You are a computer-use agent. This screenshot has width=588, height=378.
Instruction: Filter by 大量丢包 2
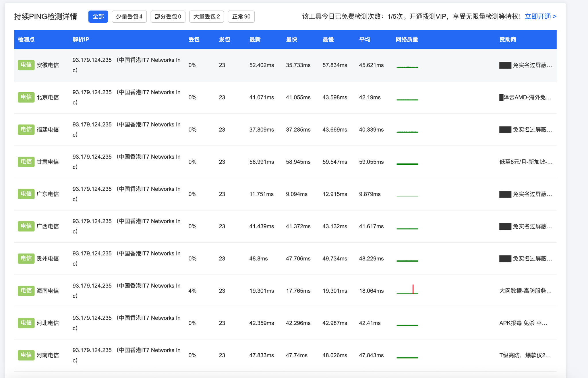tap(206, 17)
